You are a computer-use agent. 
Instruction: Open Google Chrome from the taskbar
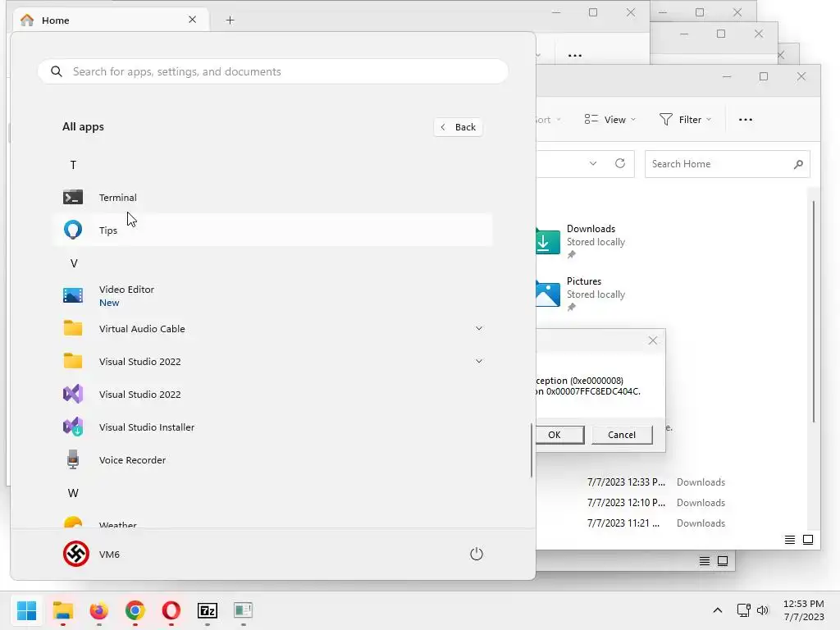pos(135,610)
